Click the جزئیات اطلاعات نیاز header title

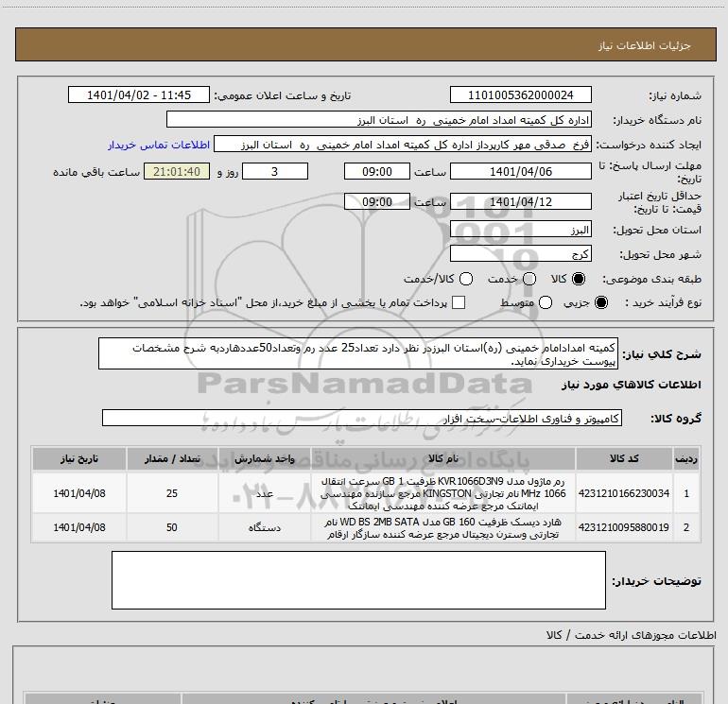tap(645, 45)
